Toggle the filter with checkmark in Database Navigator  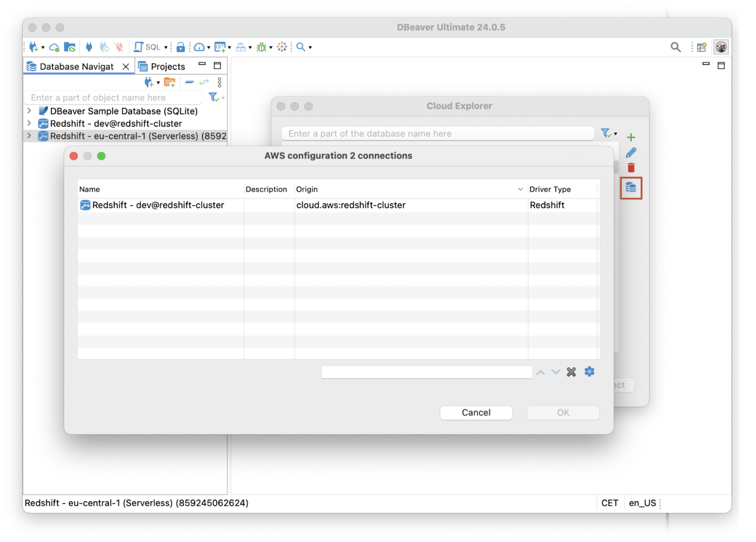213,97
